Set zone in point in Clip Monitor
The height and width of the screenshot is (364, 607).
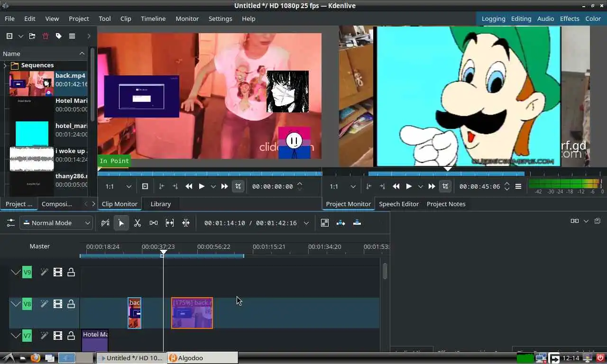pos(162,186)
